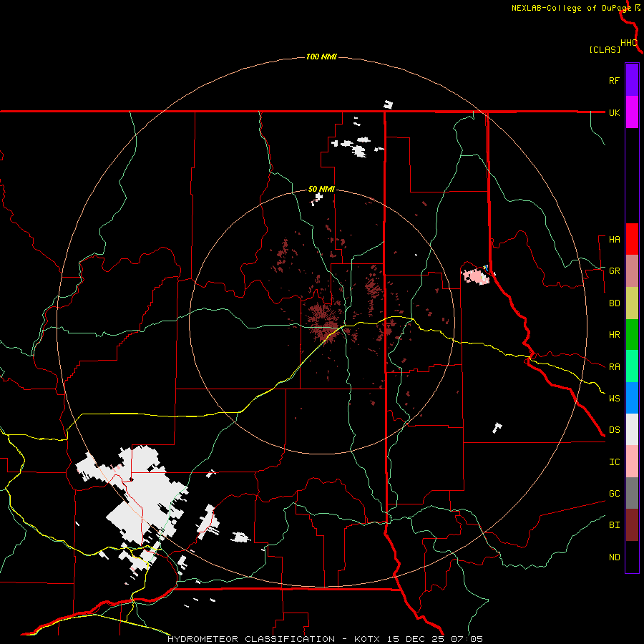Select the pink IC legend swatch
This screenshot has height=644, width=644.
(x=632, y=462)
